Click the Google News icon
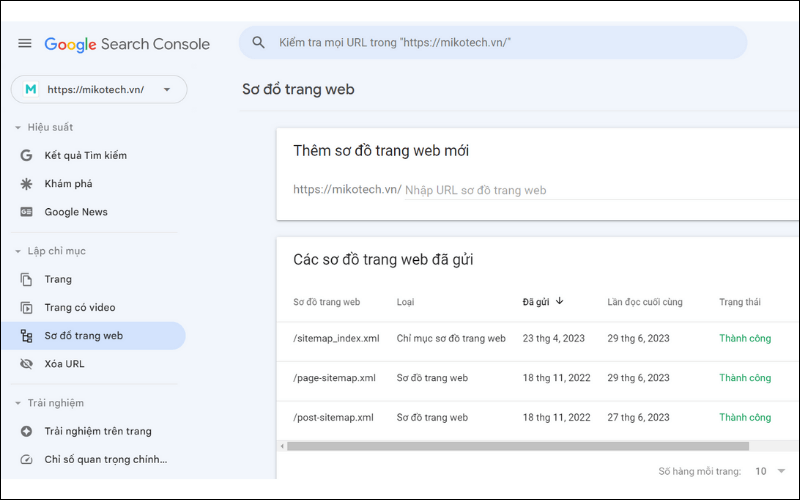The height and width of the screenshot is (500, 800). (26, 212)
